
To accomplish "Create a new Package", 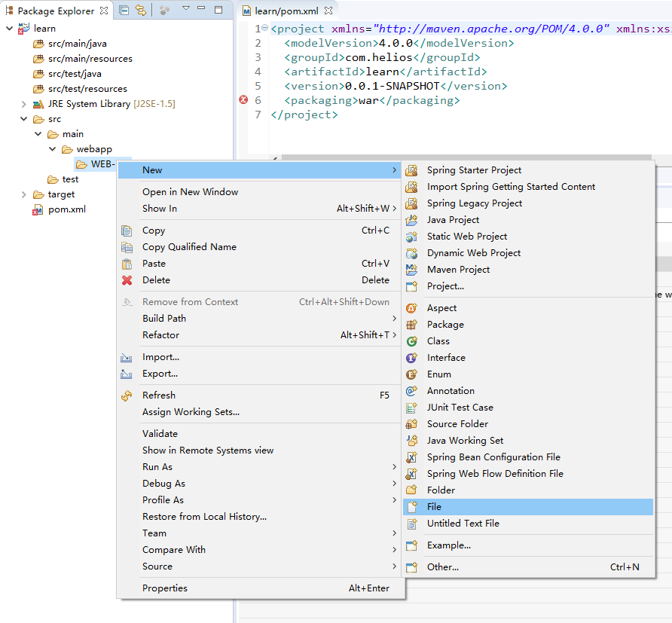I will (x=528, y=325).
